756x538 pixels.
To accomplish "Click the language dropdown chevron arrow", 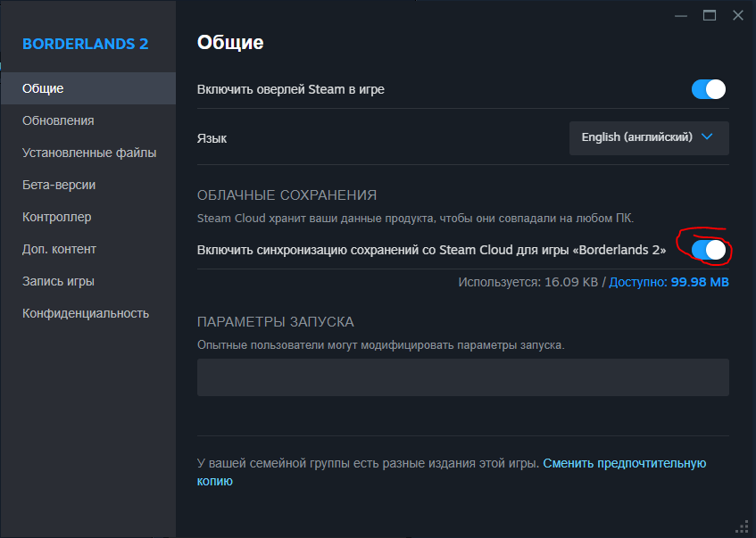I will [x=707, y=137].
